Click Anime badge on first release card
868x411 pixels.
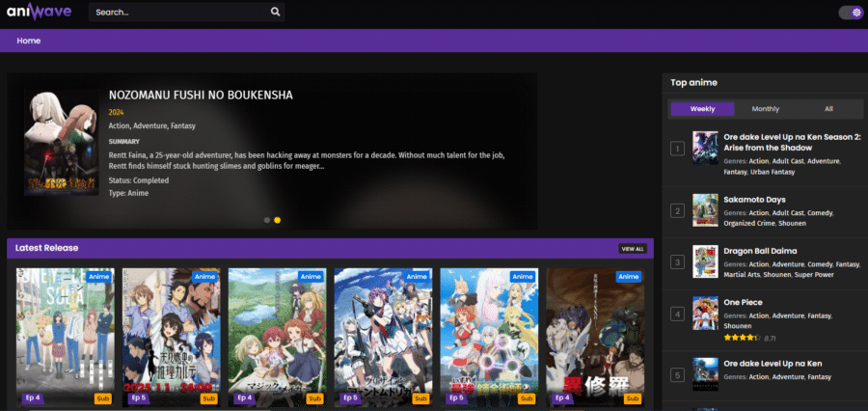tap(99, 276)
